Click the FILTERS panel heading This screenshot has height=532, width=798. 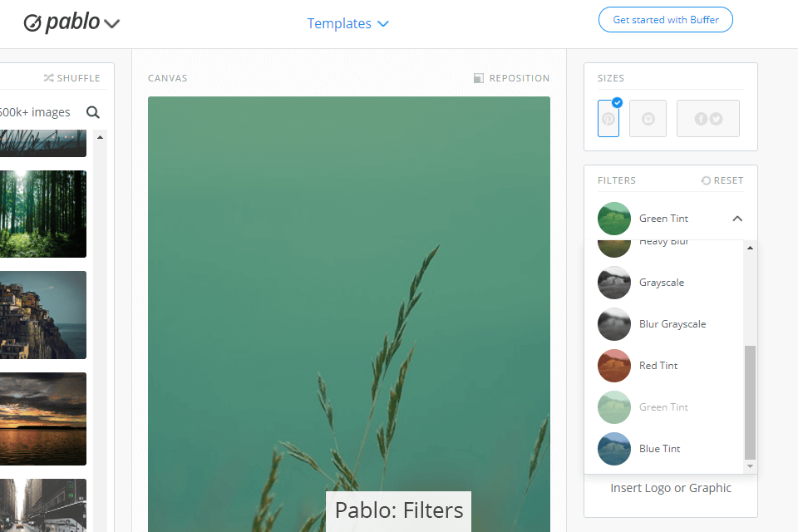(617, 180)
